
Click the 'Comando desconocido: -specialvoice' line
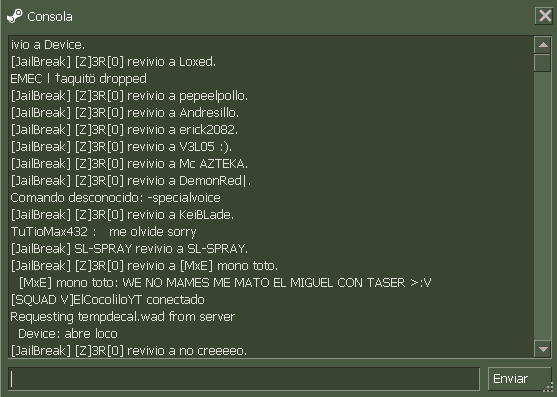pyautogui.click(x=115, y=198)
